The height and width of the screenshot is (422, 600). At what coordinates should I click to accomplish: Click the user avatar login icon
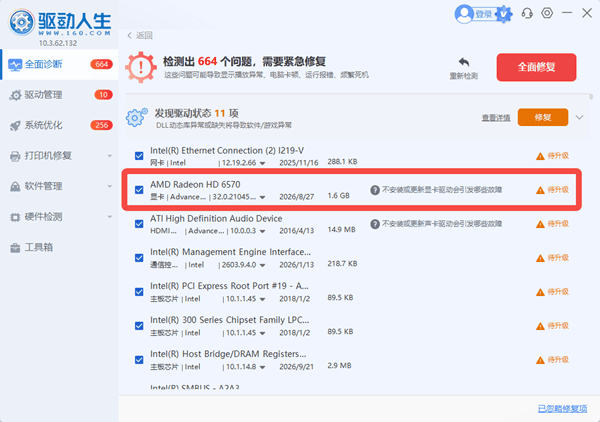coord(464,14)
